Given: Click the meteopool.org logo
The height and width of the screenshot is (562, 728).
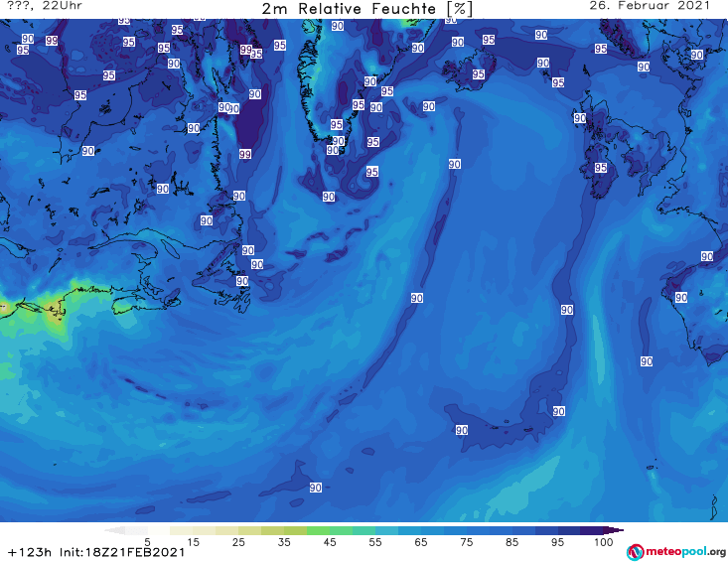Looking at the screenshot, I should pos(676,552).
